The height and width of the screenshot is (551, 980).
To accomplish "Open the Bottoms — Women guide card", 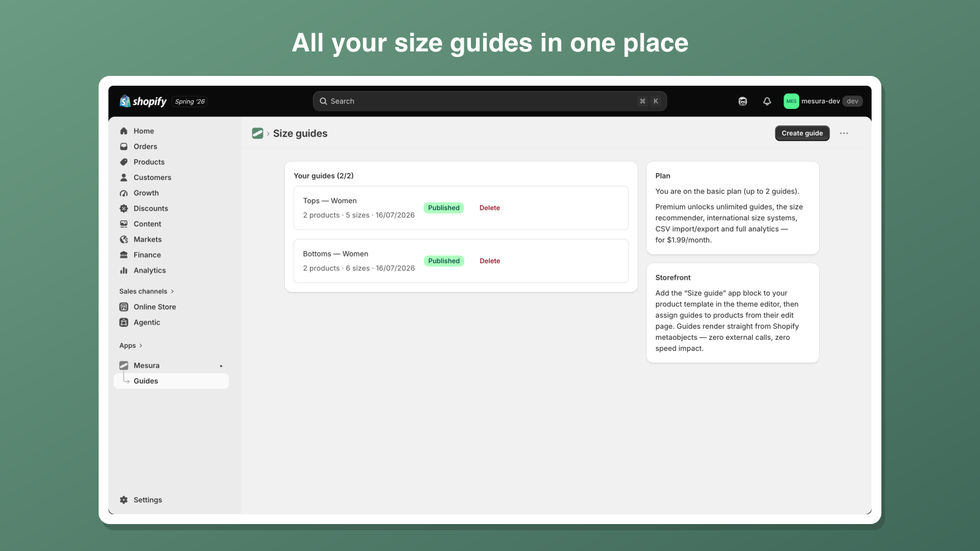I will pyautogui.click(x=461, y=261).
